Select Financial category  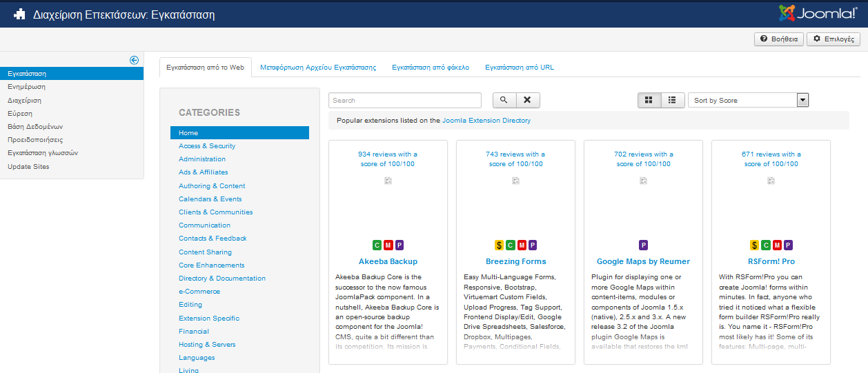coord(194,332)
